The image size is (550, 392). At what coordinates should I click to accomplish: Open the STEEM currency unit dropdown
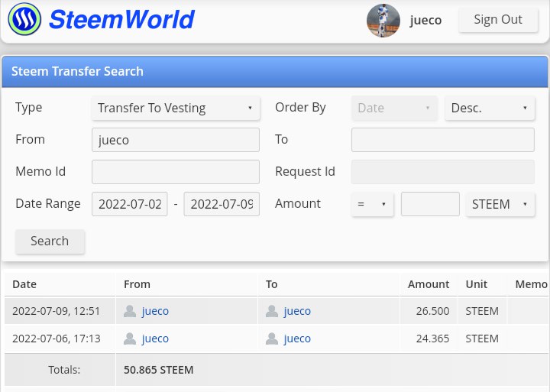[x=500, y=204]
